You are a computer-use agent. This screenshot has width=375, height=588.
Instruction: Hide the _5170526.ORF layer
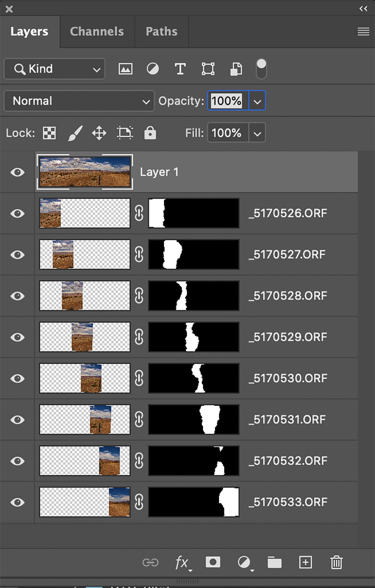coord(17,213)
